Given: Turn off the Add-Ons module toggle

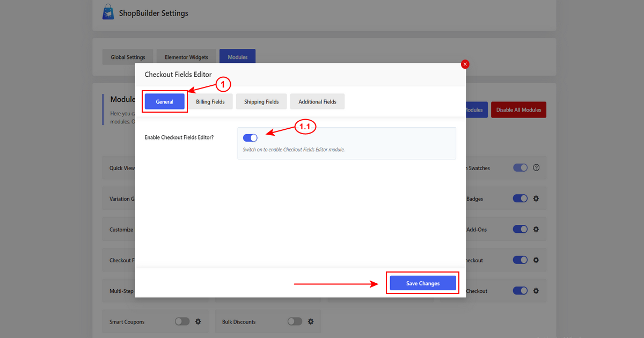Looking at the screenshot, I should click(x=520, y=229).
